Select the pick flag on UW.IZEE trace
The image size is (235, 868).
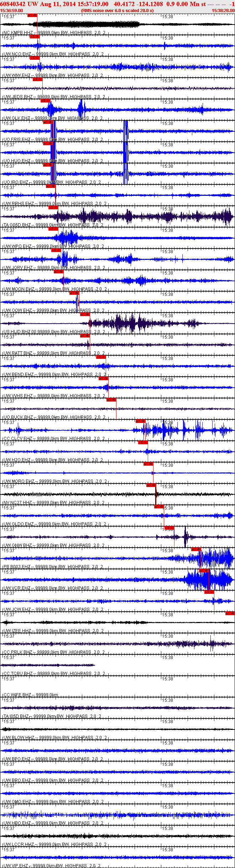230,613
